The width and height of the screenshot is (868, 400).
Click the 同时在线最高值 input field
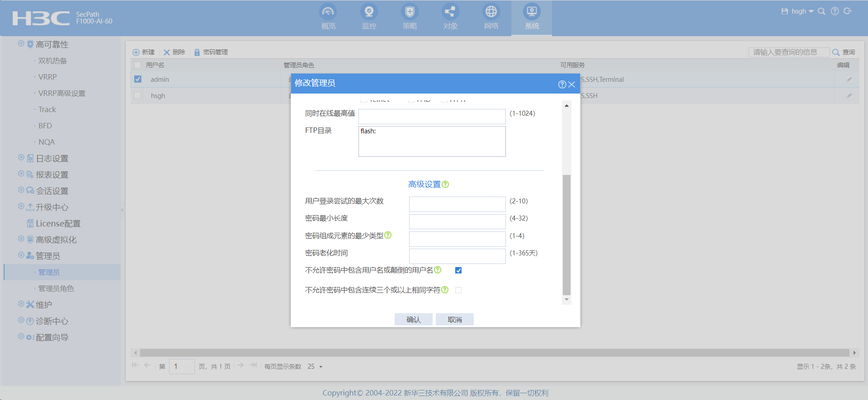pyautogui.click(x=432, y=117)
